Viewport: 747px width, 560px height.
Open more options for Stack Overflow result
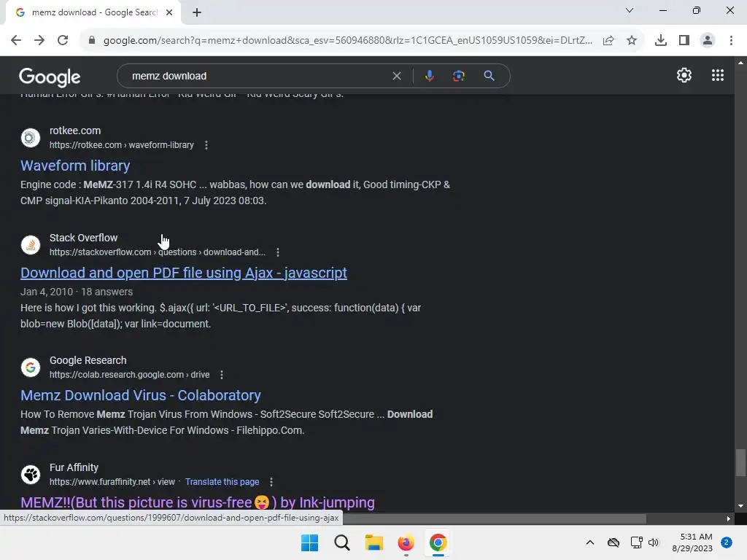point(278,252)
